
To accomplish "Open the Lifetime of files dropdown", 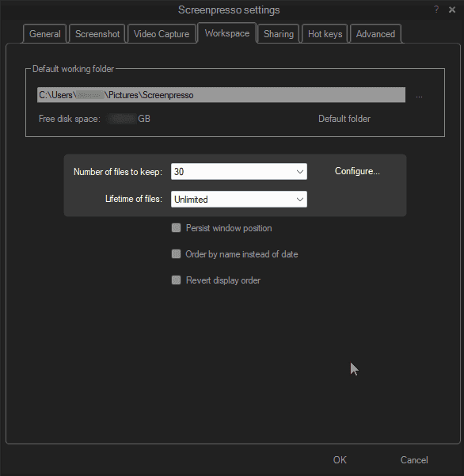I will point(239,199).
